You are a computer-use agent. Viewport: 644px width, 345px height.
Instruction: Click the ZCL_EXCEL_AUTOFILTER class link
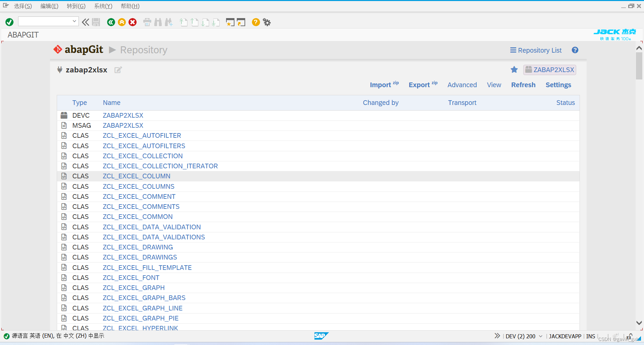coord(142,135)
